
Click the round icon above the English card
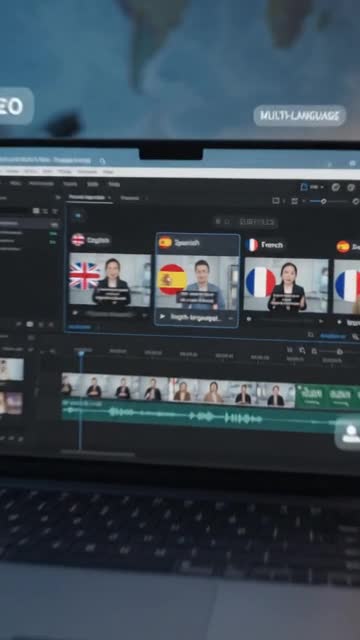pos(78,215)
